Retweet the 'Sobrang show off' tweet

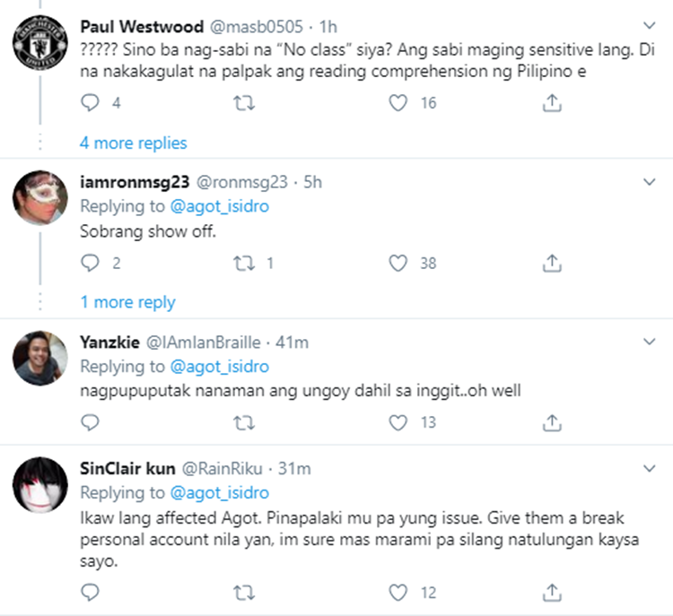click(x=244, y=263)
